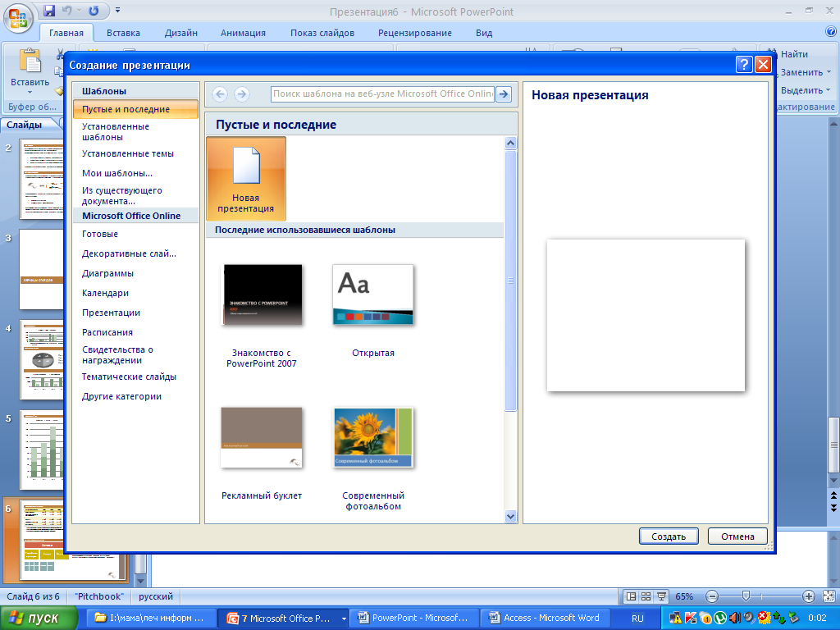
Task: Open the Показ слайдов ribbon tab
Action: [322, 33]
